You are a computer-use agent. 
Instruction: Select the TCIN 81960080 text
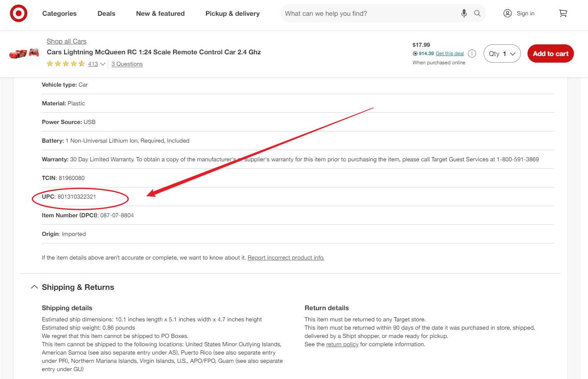pyautogui.click(x=63, y=178)
